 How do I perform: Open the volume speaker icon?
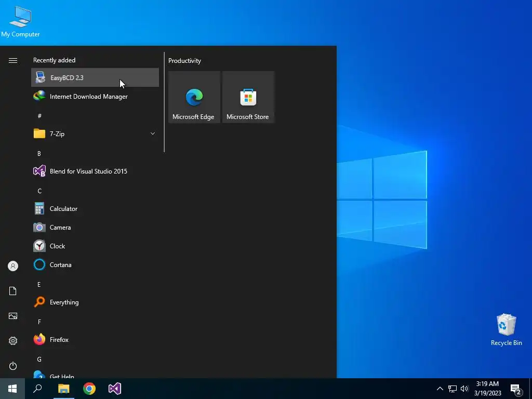tap(464, 389)
